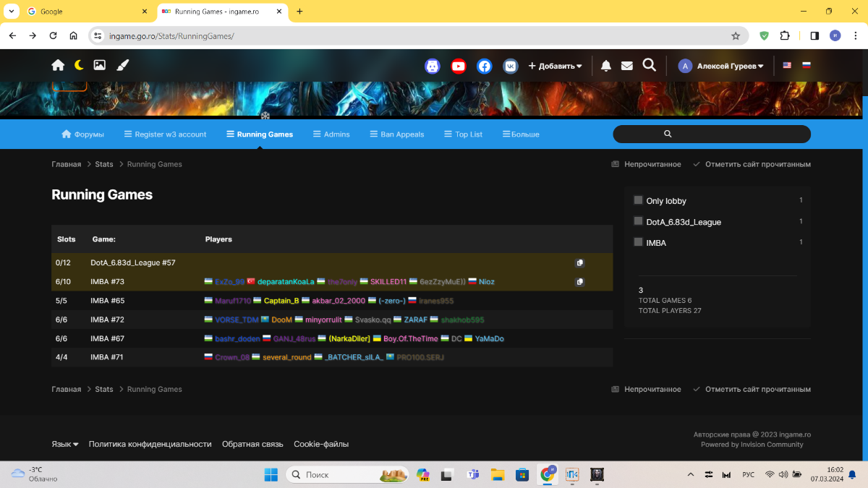Go to the Ban Appeals menu

pos(396,134)
